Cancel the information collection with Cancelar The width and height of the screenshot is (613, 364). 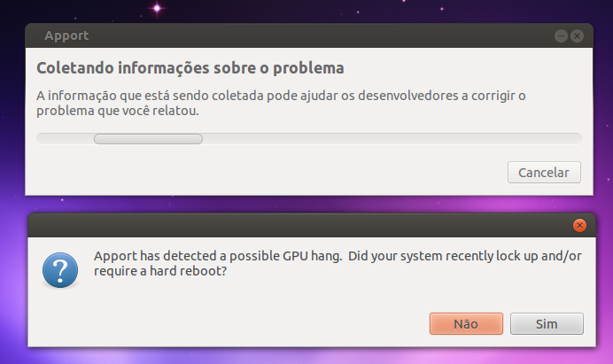click(544, 173)
